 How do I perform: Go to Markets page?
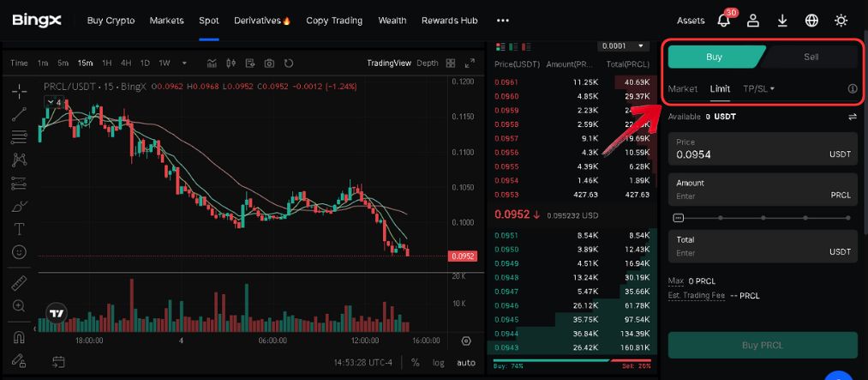(x=166, y=21)
